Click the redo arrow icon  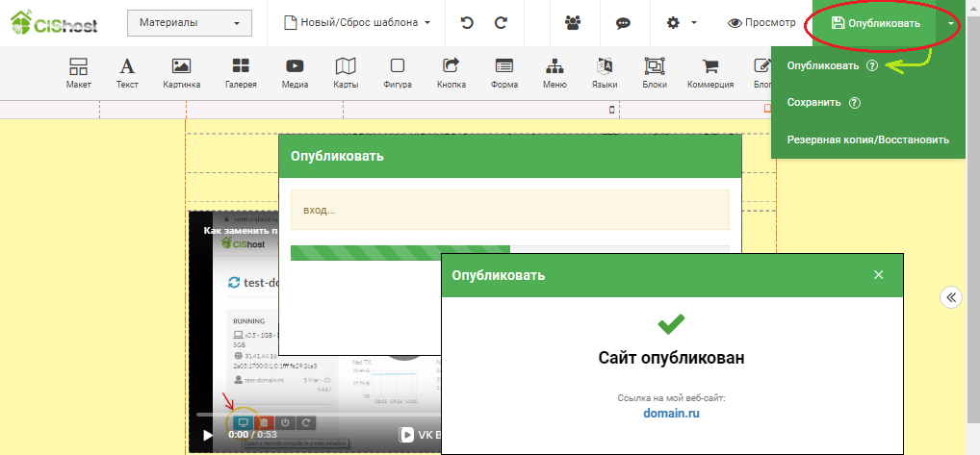click(x=501, y=23)
